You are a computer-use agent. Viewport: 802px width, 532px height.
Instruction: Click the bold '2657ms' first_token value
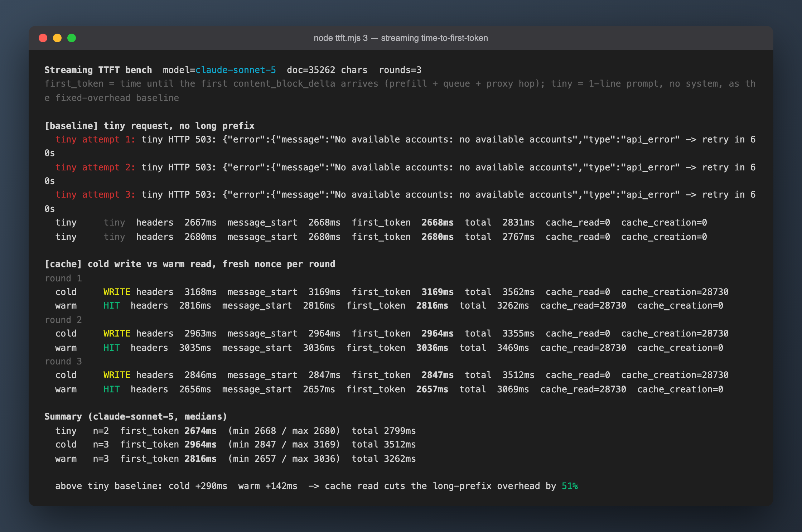tap(432, 389)
